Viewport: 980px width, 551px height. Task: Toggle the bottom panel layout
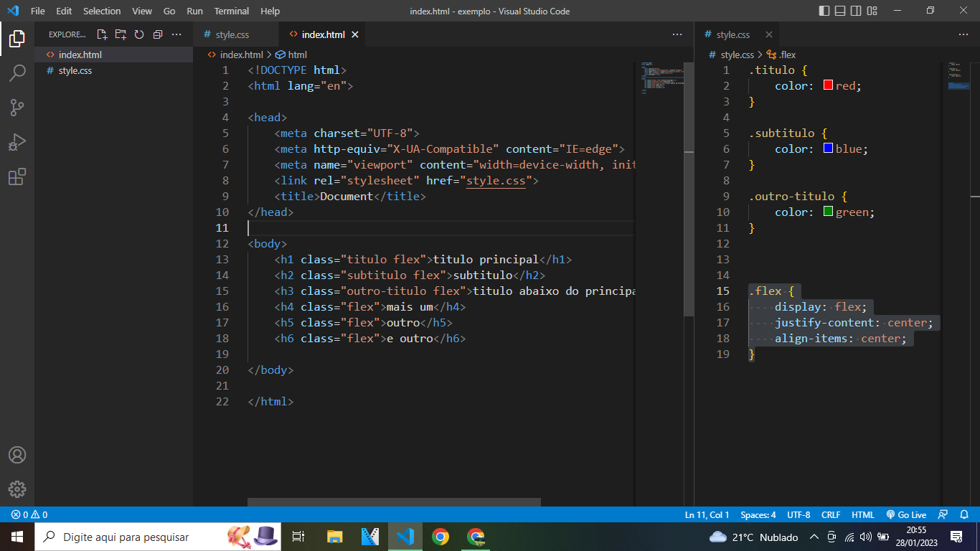tap(839, 11)
